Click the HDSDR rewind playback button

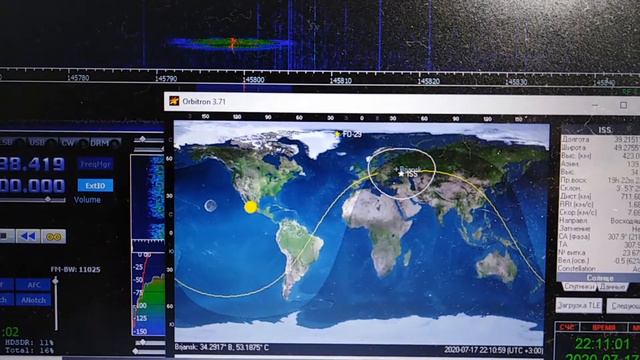[x=28, y=236]
